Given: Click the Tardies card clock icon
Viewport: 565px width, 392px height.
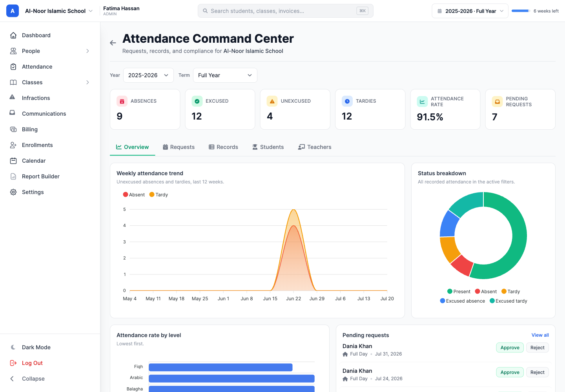Looking at the screenshot, I should coord(347,101).
